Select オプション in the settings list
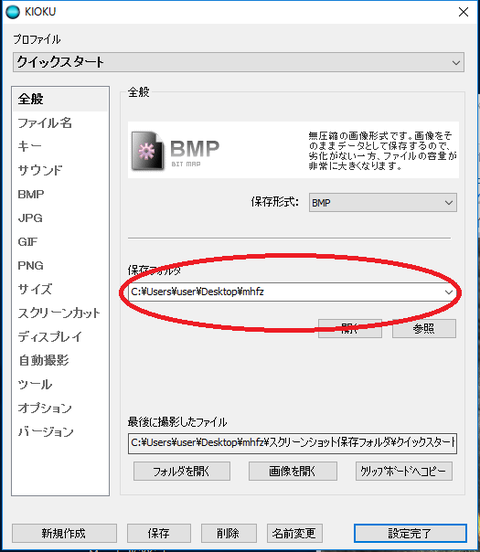 pyautogui.click(x=60, y=408)
